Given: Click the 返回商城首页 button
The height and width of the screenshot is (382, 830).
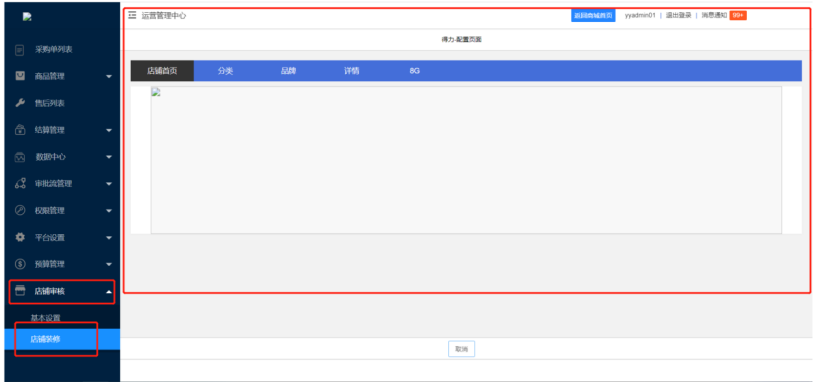Looking at the screenshot, I should point(593,15).
